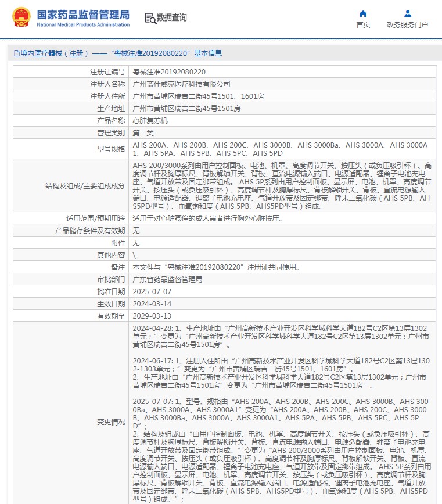
Task: Select the 产品名称 label
Action: (x=111, y=121)
